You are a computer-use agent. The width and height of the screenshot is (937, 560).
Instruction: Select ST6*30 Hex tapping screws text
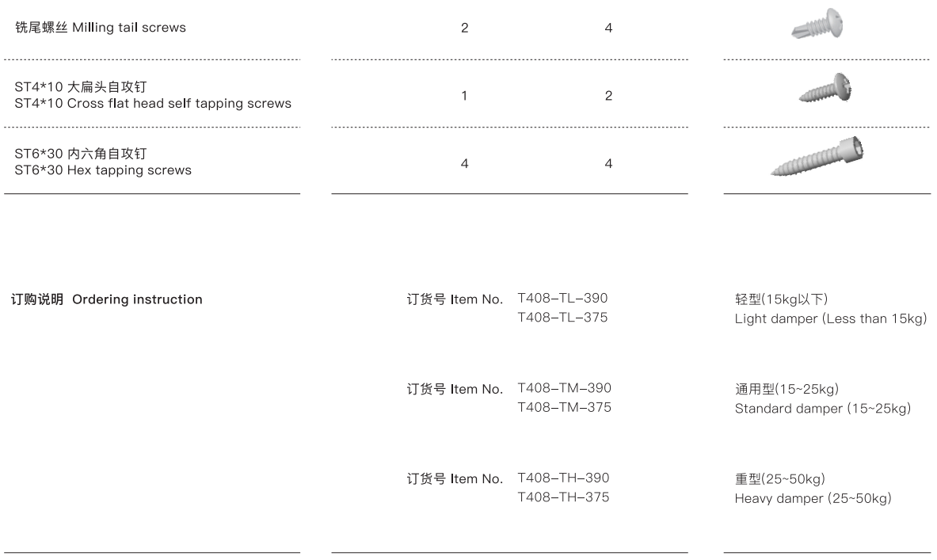pos(103,170)
